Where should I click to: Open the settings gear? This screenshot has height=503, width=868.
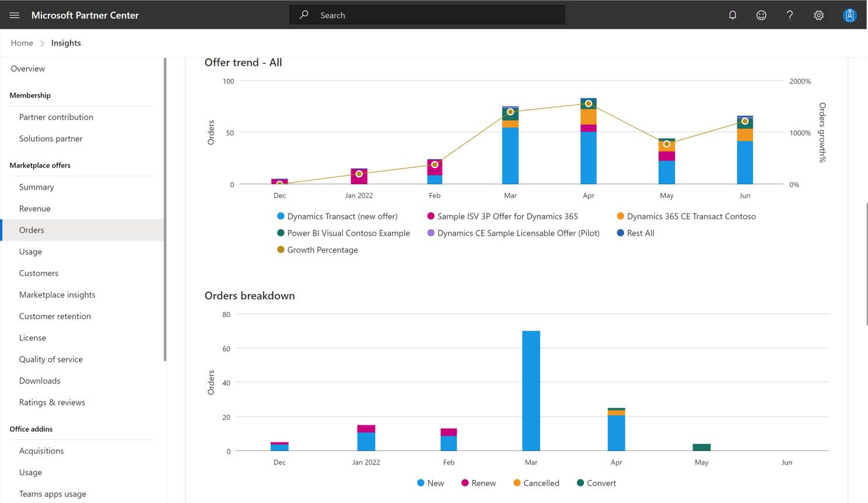pos(819,15)
